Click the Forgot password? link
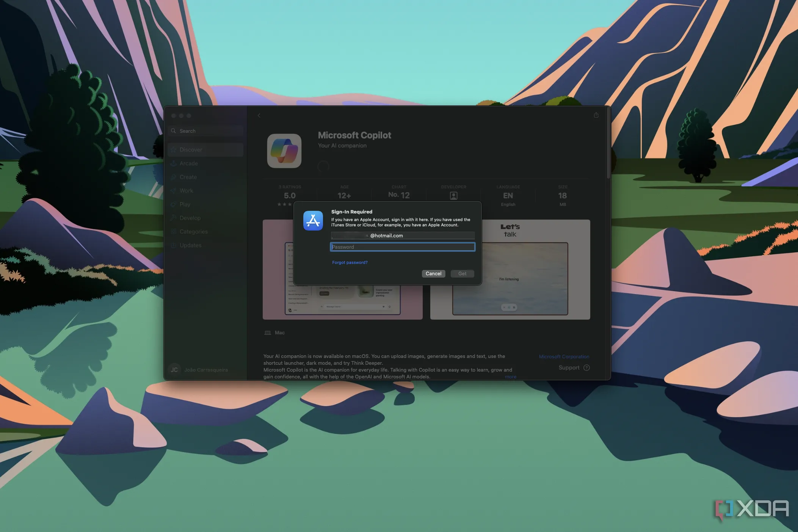The height and width of the screenshot is (532, 798). (350, 262)
